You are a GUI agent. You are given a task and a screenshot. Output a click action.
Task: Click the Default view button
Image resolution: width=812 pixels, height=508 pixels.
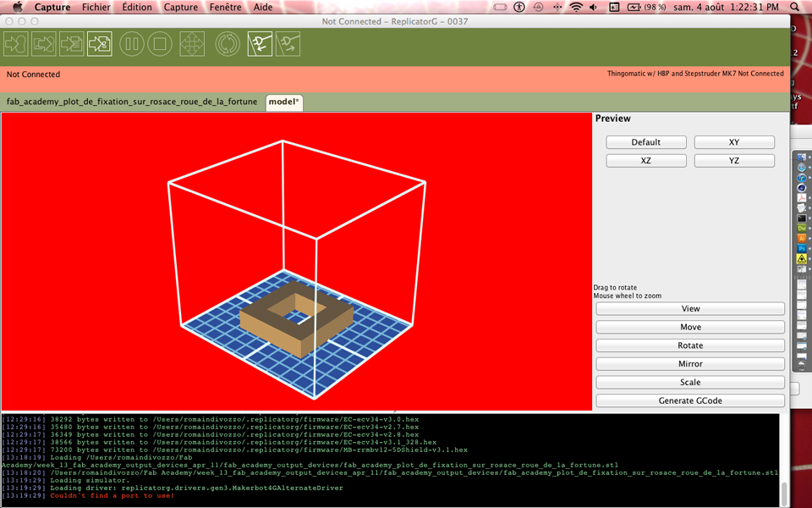pyautogui.click(x=645, y=142)
